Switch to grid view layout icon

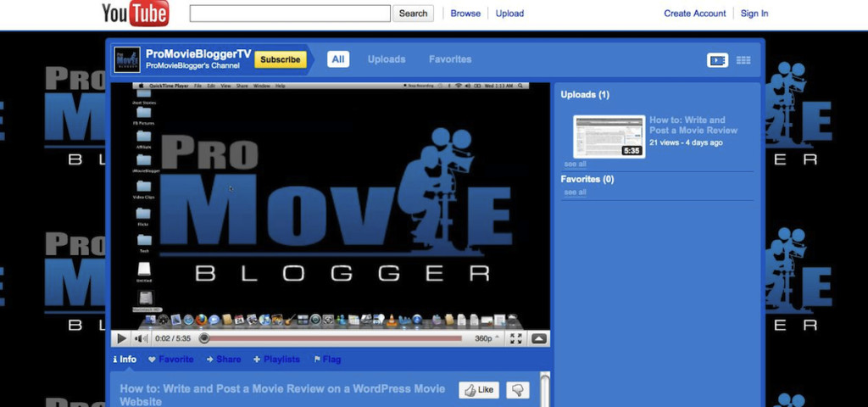pos(743,60)
